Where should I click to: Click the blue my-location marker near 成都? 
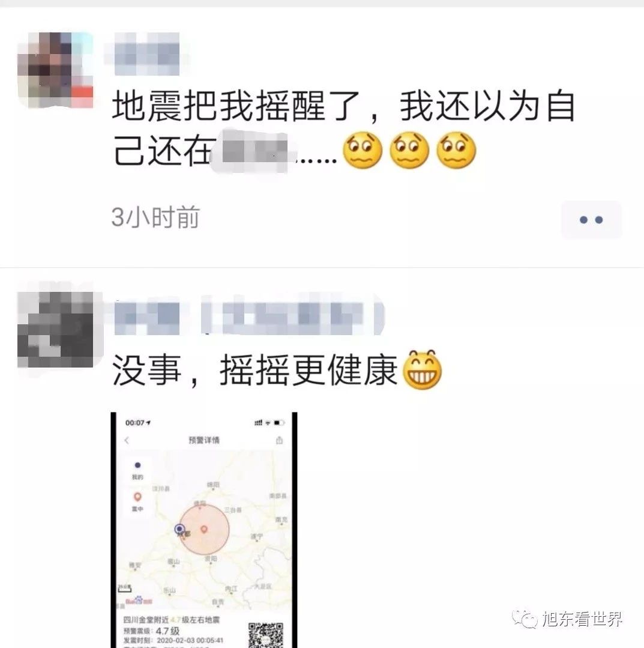coord(179,528)
